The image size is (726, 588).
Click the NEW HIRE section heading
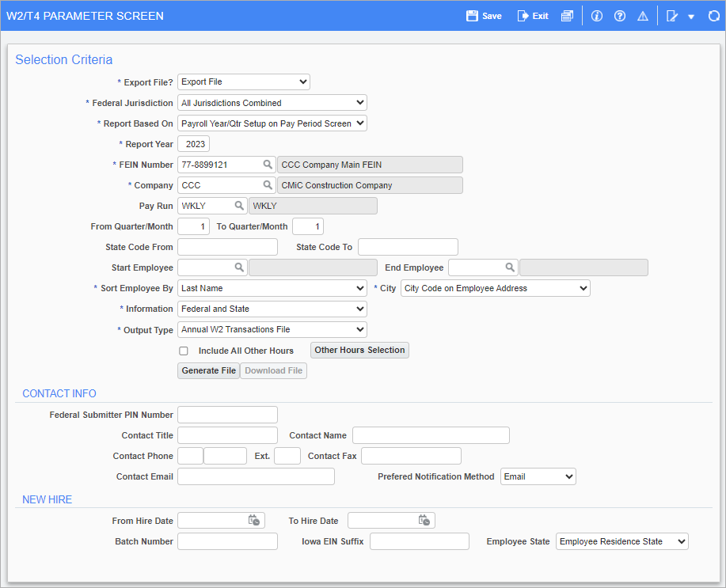[x=48, y=499]
